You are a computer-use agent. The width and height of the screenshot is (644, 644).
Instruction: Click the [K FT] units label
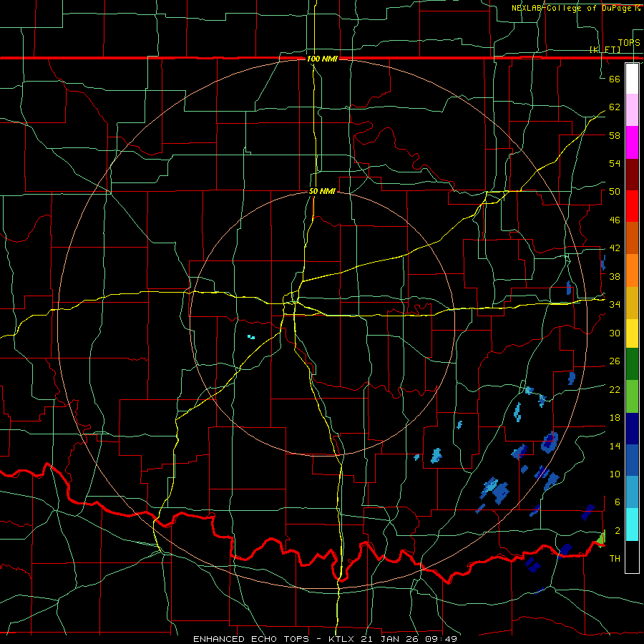pos(605,49)
